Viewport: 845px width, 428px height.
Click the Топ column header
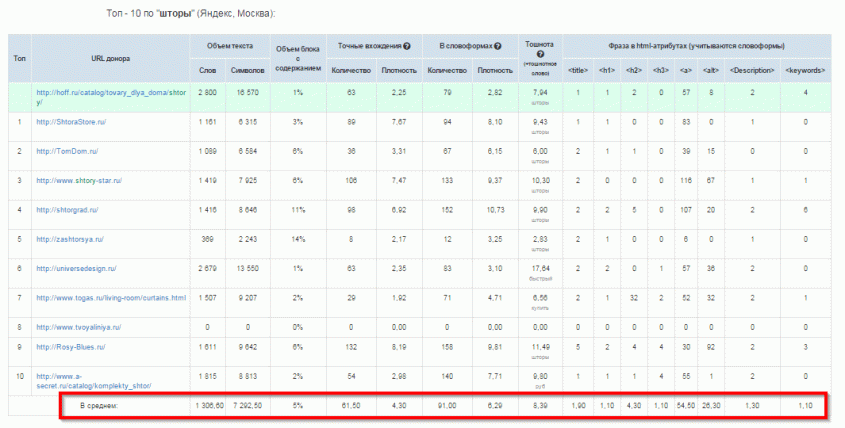pyautogui.click(x=20, y=58)
